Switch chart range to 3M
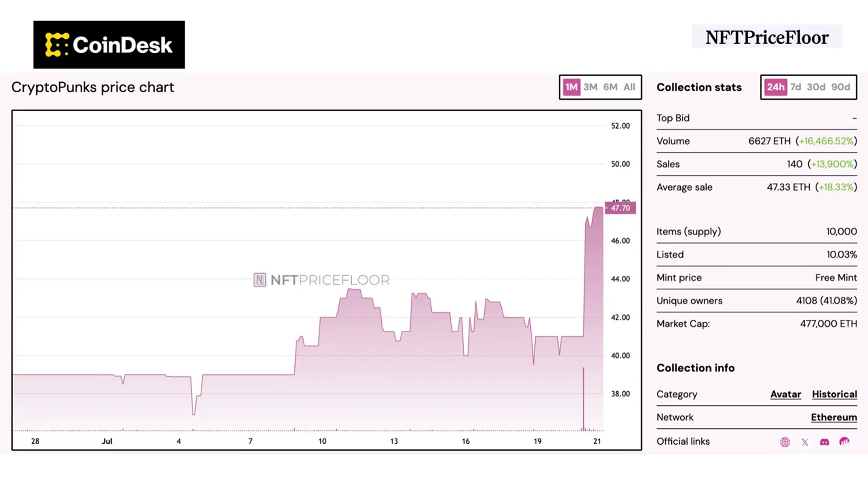 point(590,87)
